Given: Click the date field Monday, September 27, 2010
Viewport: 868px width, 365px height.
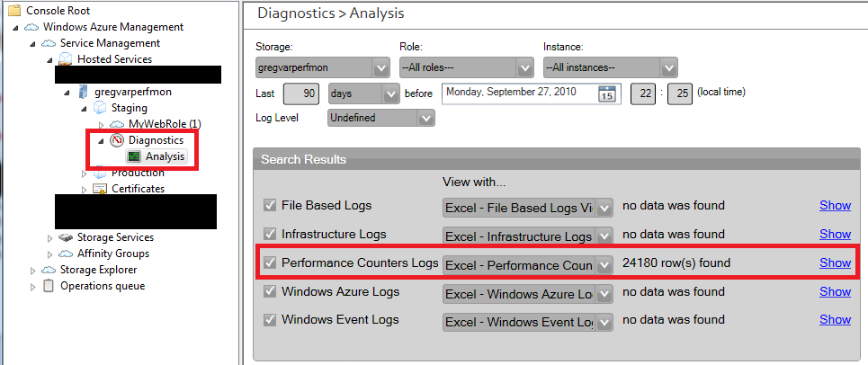Looking at the screenshot, I should (x=531, y=93).
